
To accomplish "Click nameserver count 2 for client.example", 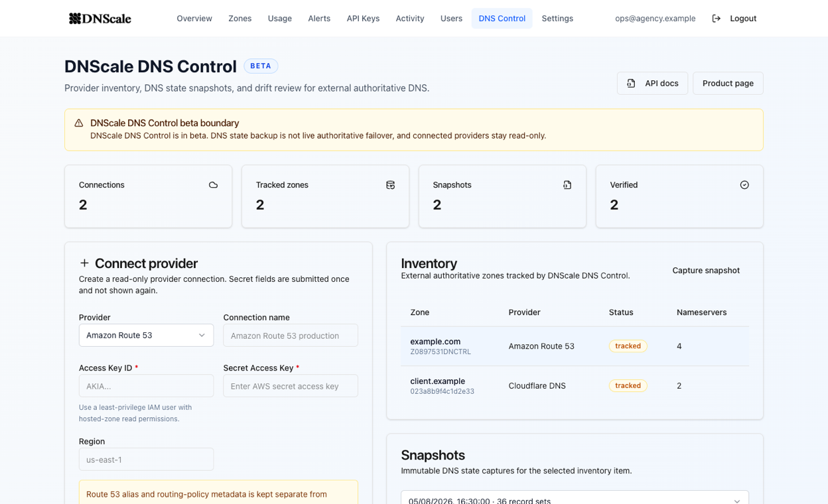I will pyautogui.click(x=679, y=386).
